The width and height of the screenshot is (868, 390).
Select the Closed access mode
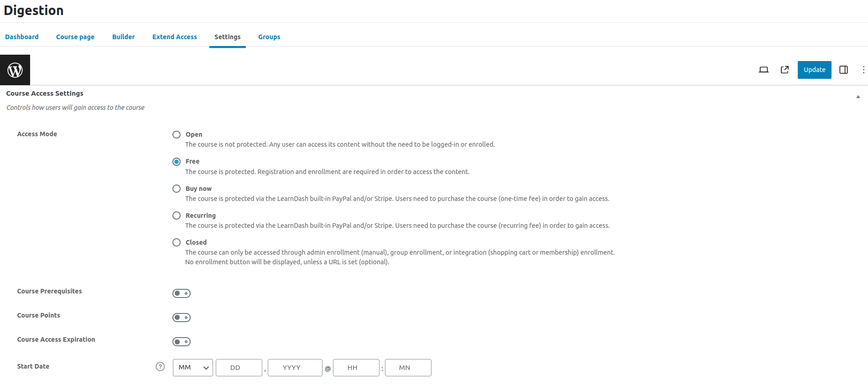coord(177,242)
